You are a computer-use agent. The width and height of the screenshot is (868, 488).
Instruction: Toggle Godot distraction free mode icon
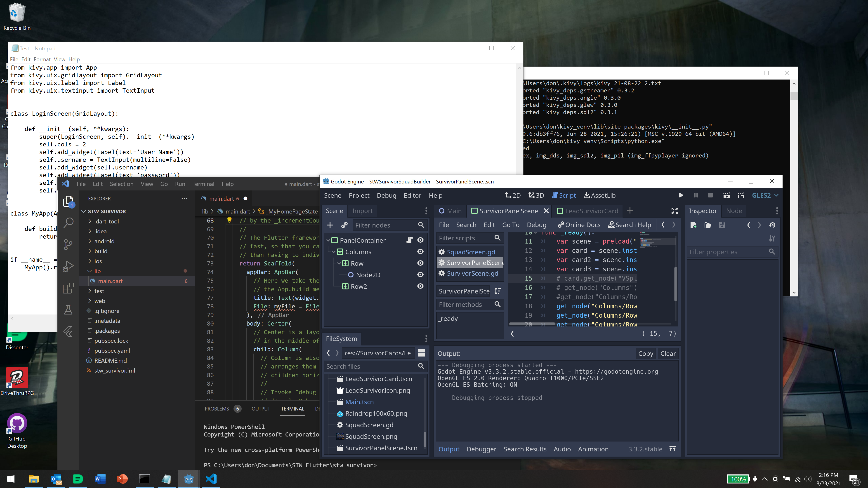click(675, 211)
